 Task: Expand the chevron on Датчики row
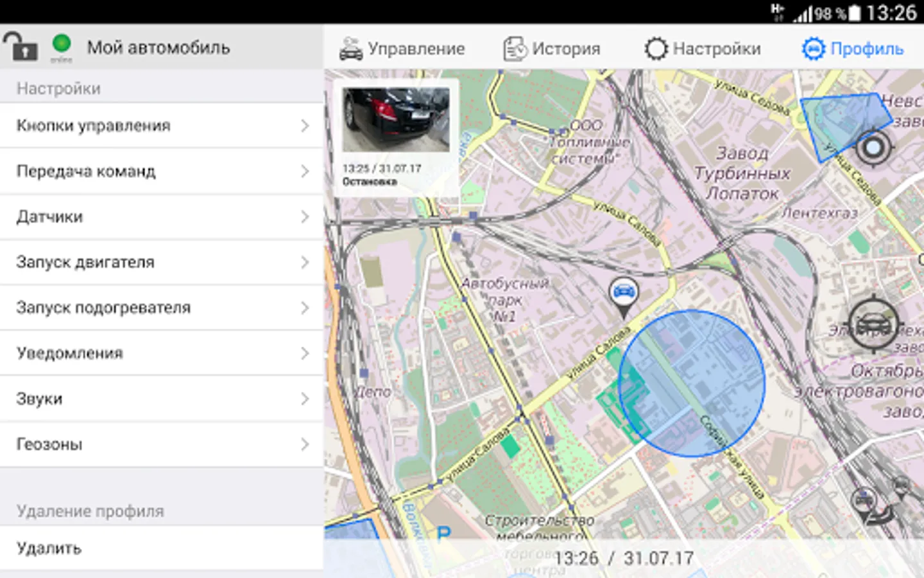[305, 217]
